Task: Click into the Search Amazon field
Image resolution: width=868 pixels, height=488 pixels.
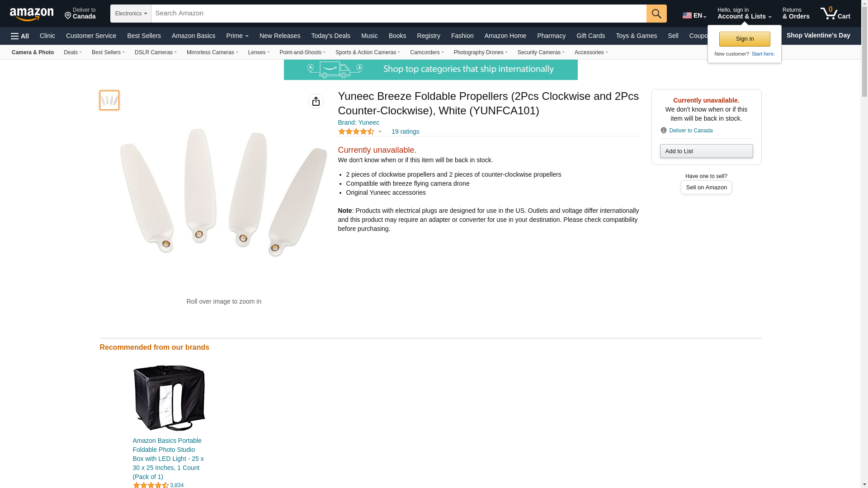Action: (x=399, y=14)
